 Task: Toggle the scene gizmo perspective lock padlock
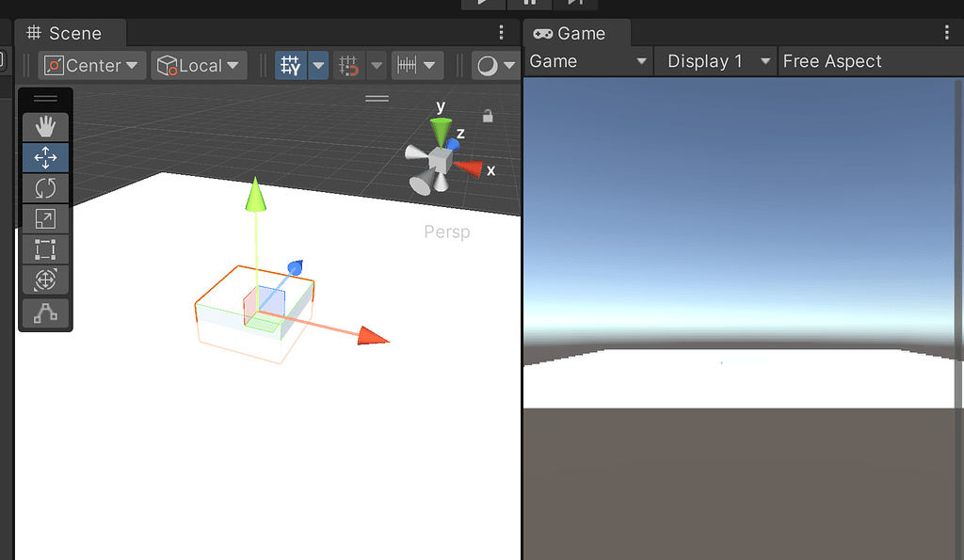pyautogui.click(x=488, y=115)
